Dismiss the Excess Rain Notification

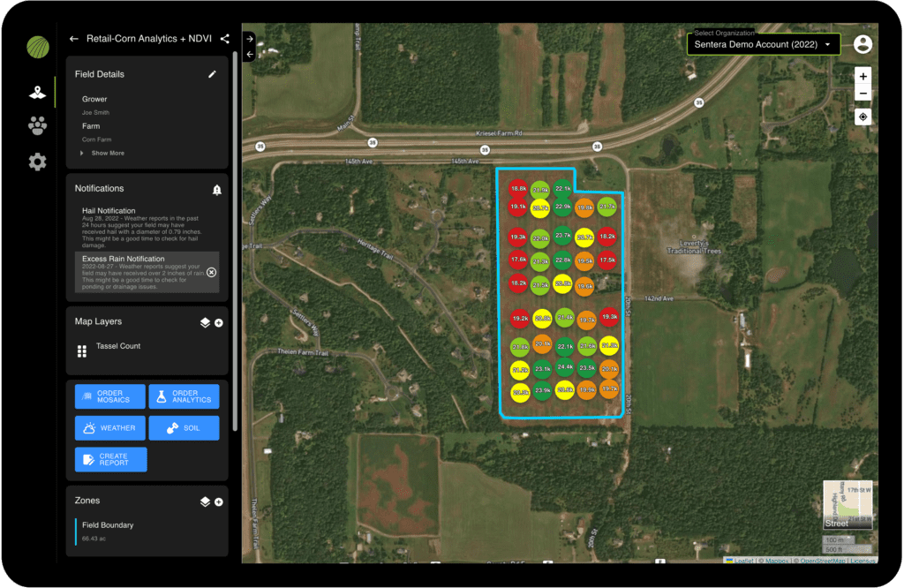click(x=211, y=273)
